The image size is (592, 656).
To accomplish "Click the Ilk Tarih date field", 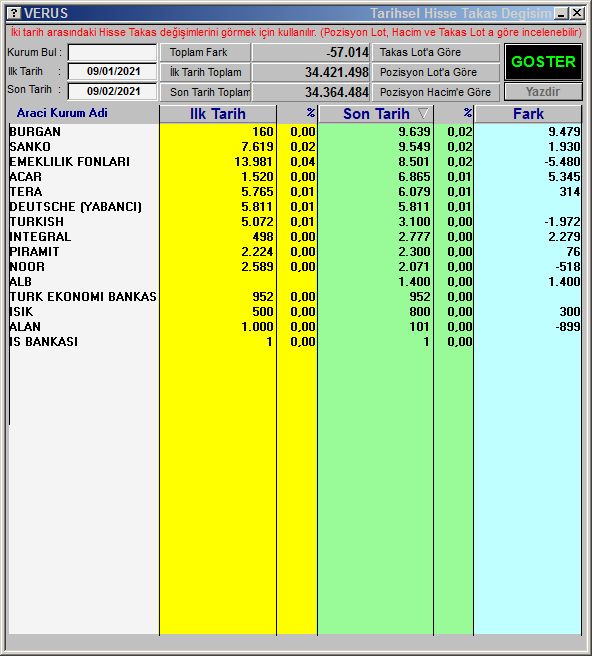I will (113, 72).
